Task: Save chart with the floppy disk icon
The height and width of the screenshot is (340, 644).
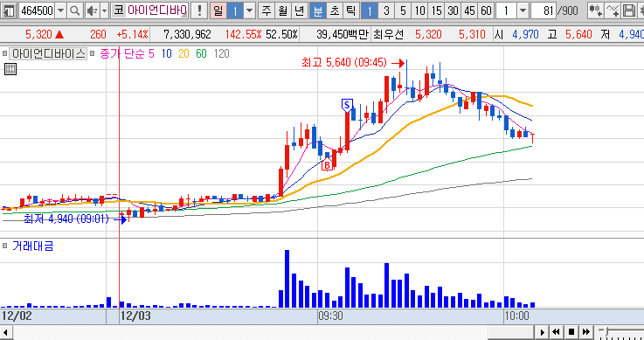Action: tap(628, 10)
